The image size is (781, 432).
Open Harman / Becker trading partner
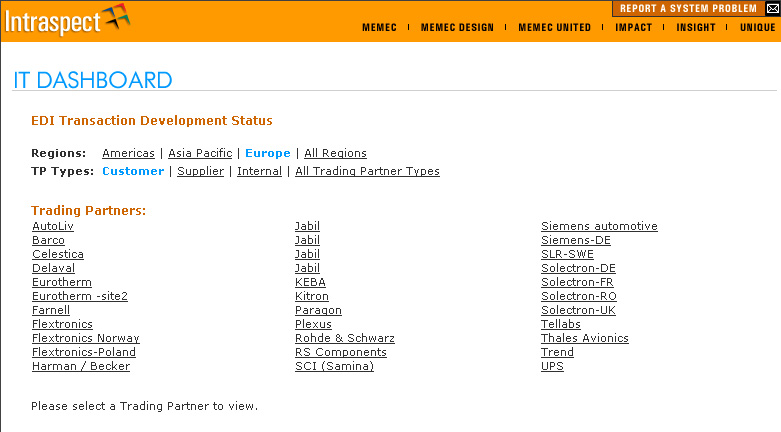[81, 366]
